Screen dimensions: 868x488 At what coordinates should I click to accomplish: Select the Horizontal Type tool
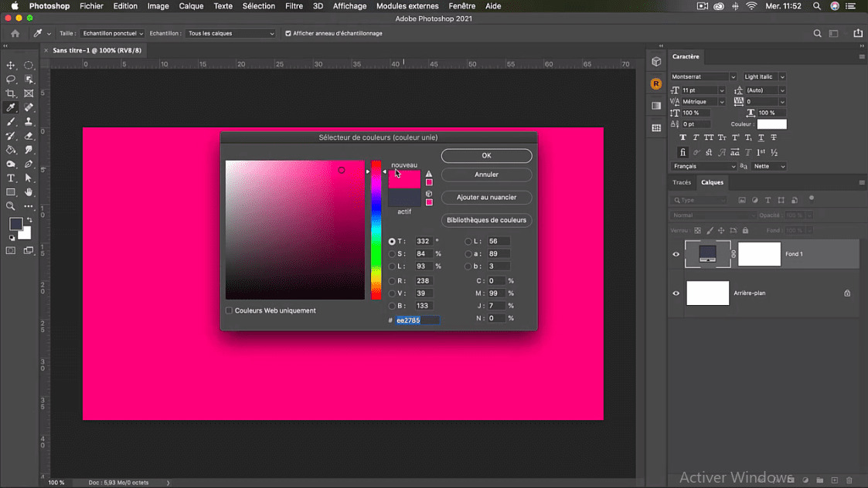pyautogui.click(x=11, y=178)
